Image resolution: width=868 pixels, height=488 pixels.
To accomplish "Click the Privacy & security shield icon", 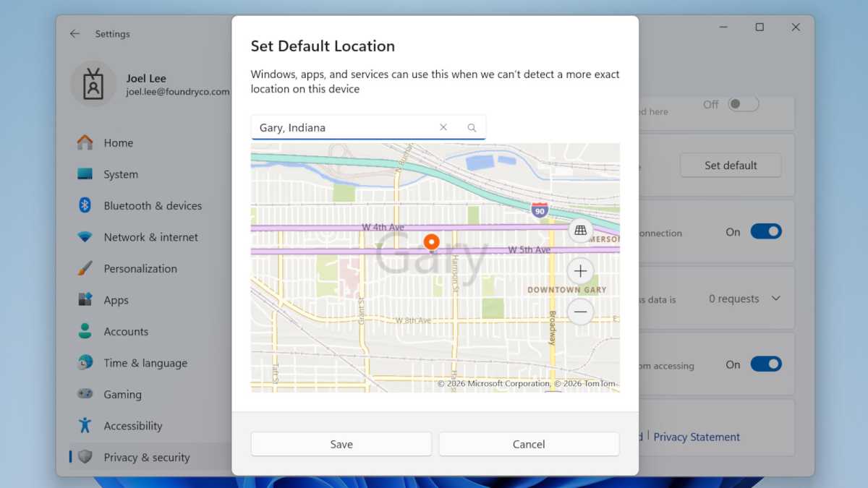I will [x=85, y=457].
